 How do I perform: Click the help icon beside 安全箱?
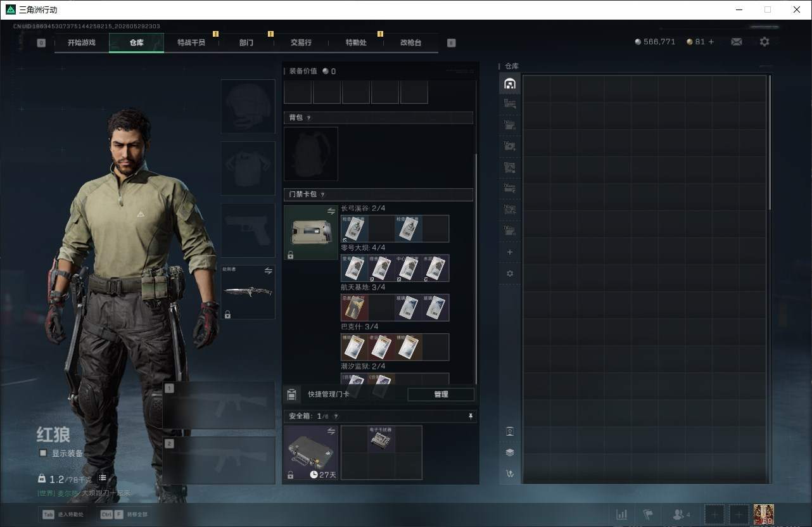pyautogui.click(x=336, y=416)
